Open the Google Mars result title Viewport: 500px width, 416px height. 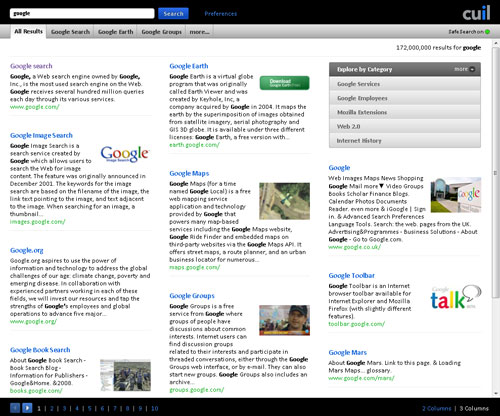[x=348, y=352]
